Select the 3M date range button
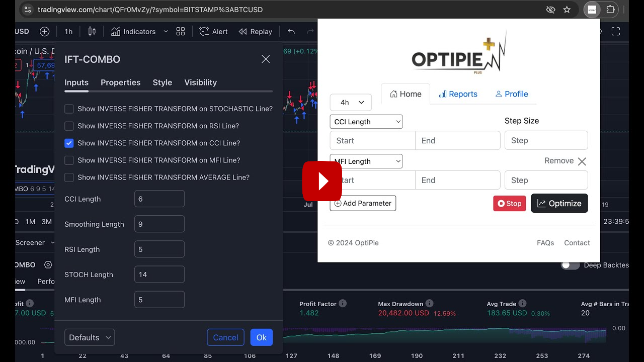 pos(47,222)
